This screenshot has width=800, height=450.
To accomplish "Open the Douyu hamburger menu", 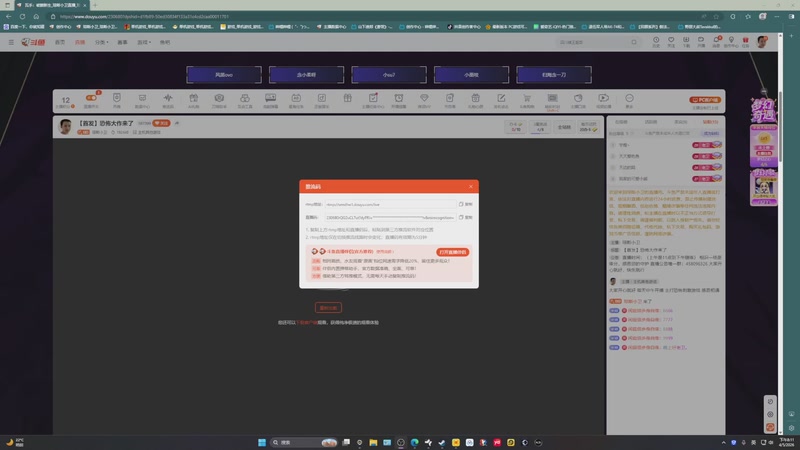I will pos(11,42).
